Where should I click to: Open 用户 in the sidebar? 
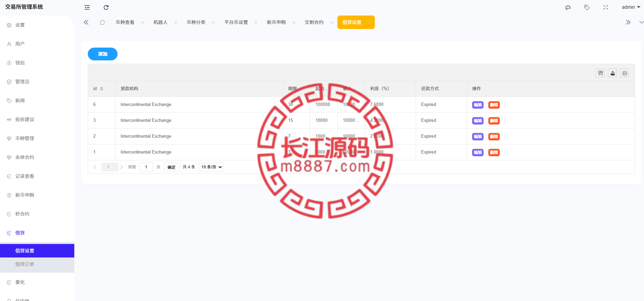tap(37, 44)
